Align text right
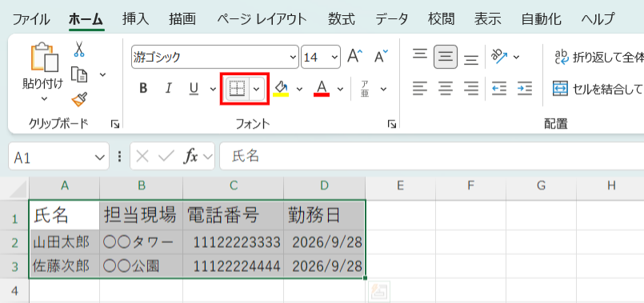Viewport: 644px width, 303px height. coord(471,88)
